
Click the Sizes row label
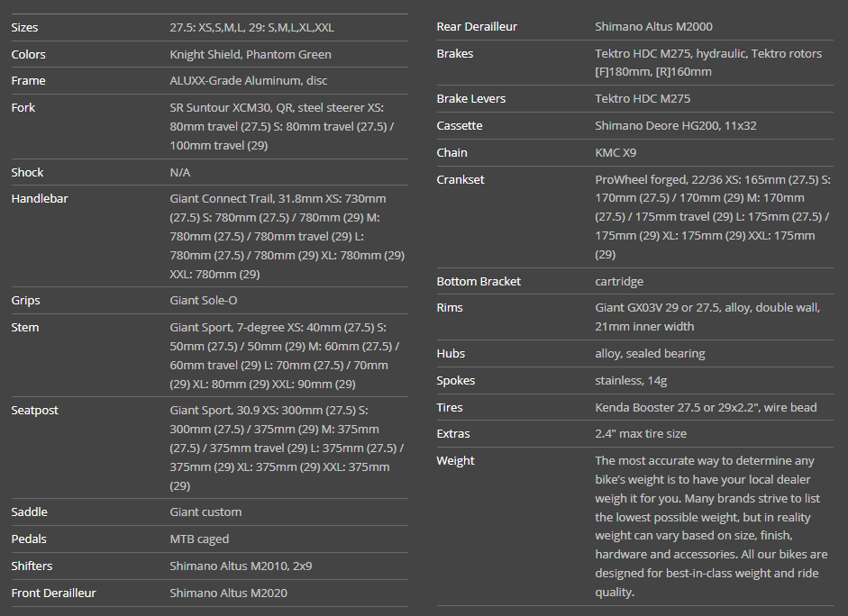click(x=24, y=28)
